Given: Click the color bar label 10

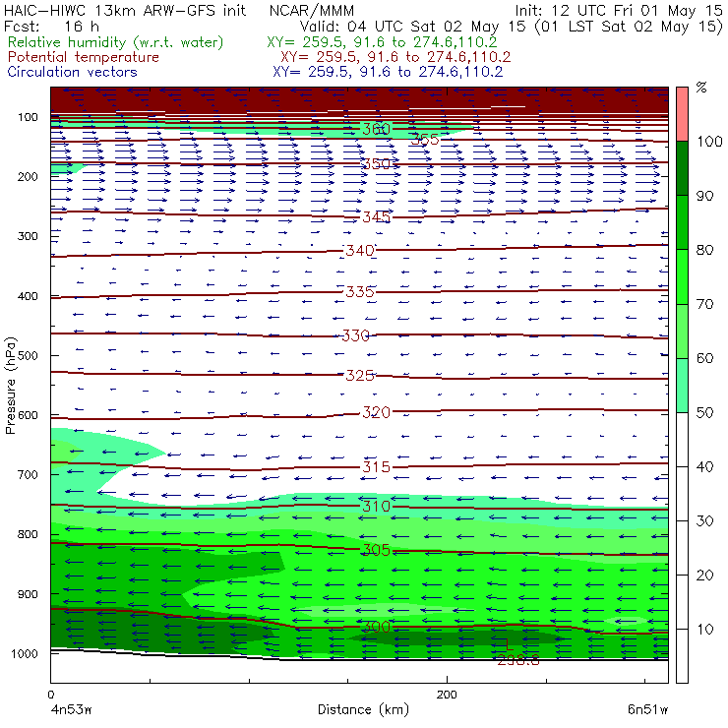Looking at the screenshot, I should (704, 629).
